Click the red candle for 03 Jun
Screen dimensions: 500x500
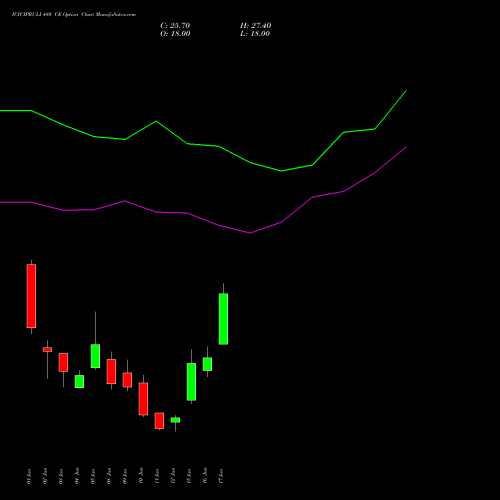coord(63,362)
